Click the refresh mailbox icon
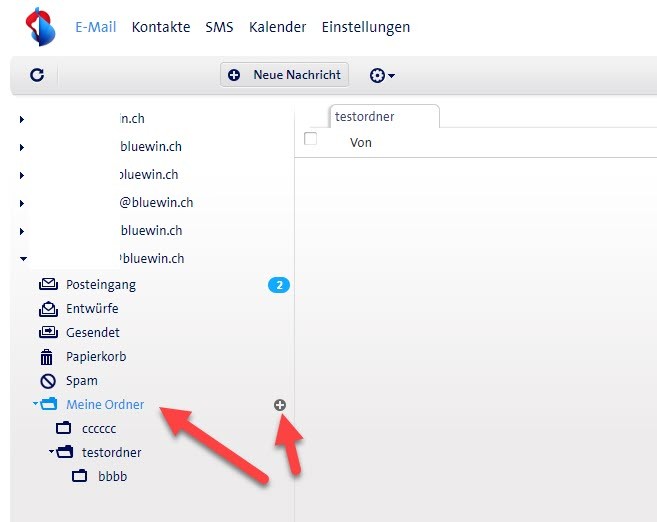The height and width of the screenshot is (522, 657). click(x=37, y=75)
